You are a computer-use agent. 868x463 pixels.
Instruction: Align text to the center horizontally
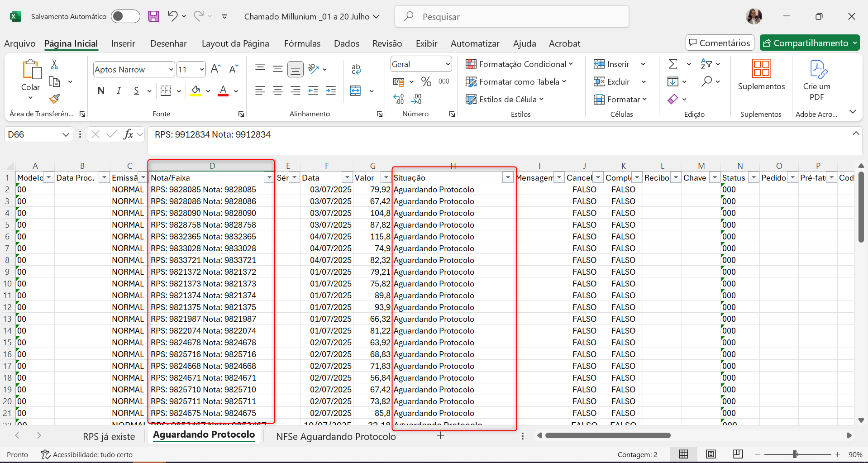pyautogui.click(x=278, y=91)
